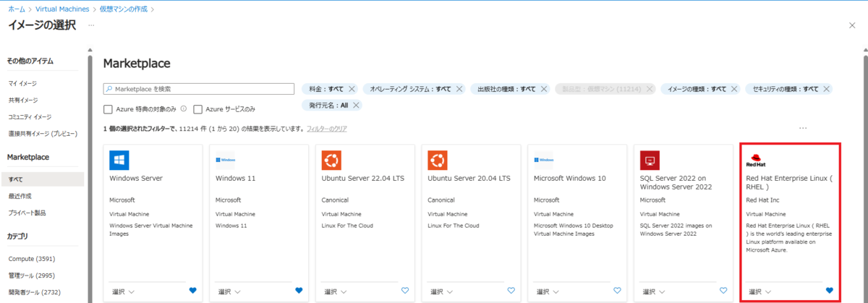Favorite Ubuntu Server 20.04 LTS heart
The image size is (868, 303).
tap(511, 291)
